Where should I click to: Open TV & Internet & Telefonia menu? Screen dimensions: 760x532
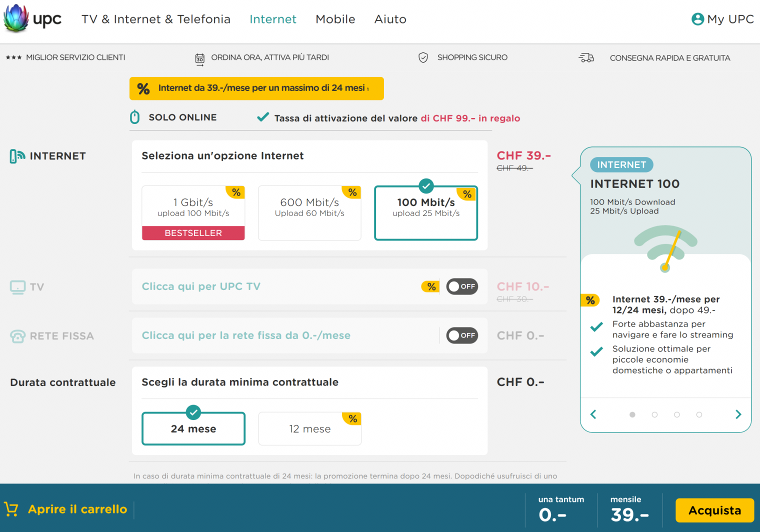[x=156, y=19]
